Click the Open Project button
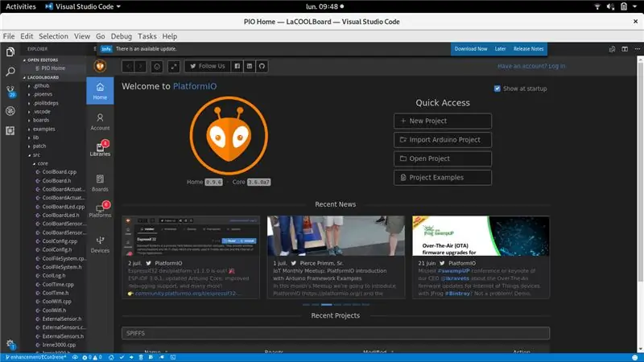Viewport: 644px width, 362px height. click(x=442, y=158)
